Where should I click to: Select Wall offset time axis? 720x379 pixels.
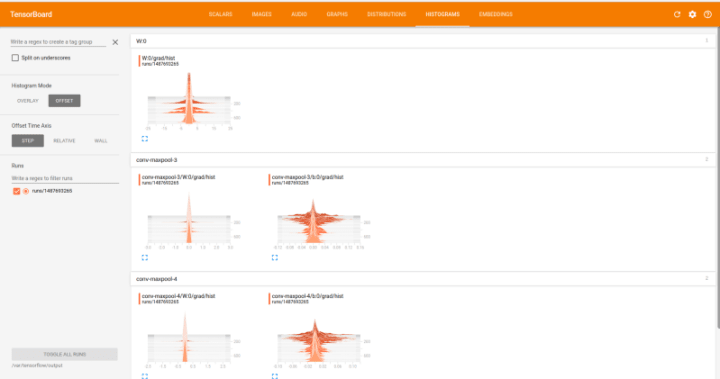(101, 141)
